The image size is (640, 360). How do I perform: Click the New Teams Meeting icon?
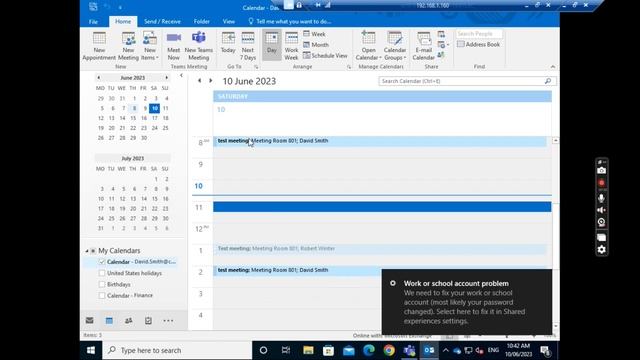pyautogui.click(x=198, y=46)
